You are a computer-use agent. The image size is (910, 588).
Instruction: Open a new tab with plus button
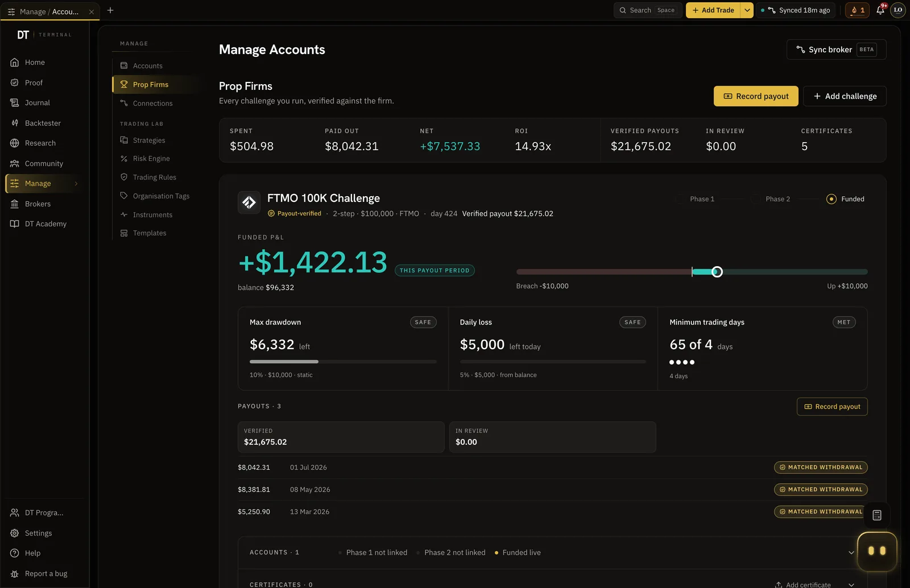pos(110,10)
